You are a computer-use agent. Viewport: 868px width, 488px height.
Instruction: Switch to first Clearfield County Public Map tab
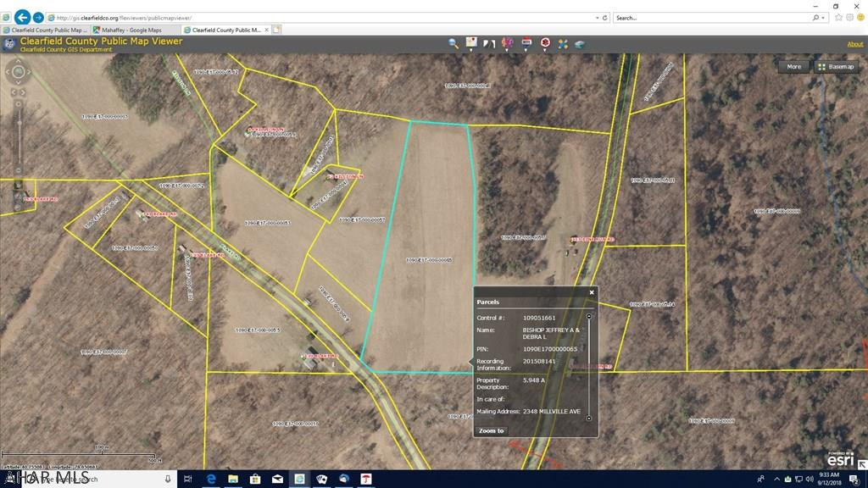[46, 30]
